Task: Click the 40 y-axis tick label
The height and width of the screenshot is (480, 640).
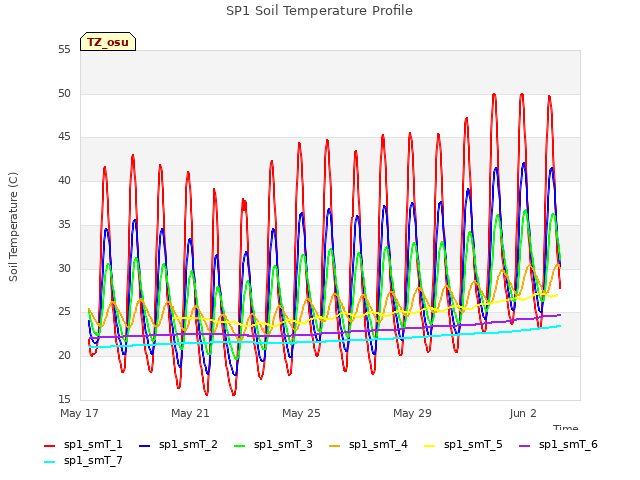Action: click(64, 180)
